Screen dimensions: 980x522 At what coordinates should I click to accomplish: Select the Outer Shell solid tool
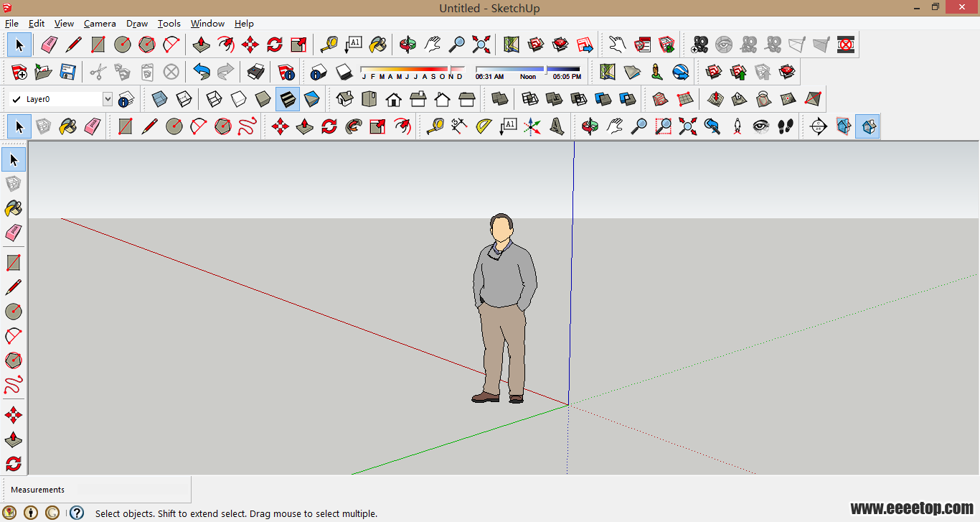(x=500, y=98)
